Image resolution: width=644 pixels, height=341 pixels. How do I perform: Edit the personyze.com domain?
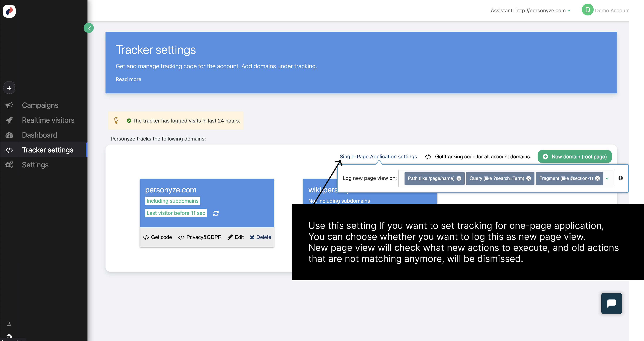(235, 237)
